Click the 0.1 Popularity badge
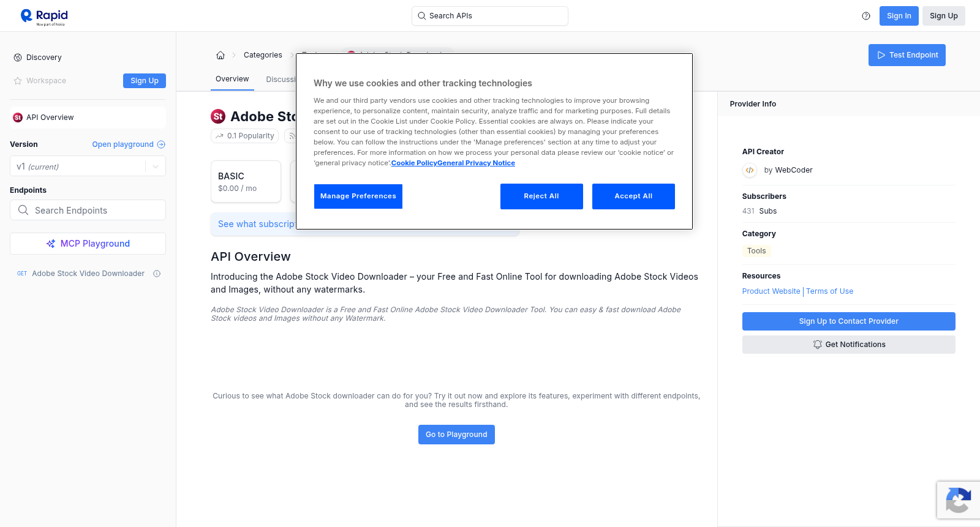 tap(244, 136)
